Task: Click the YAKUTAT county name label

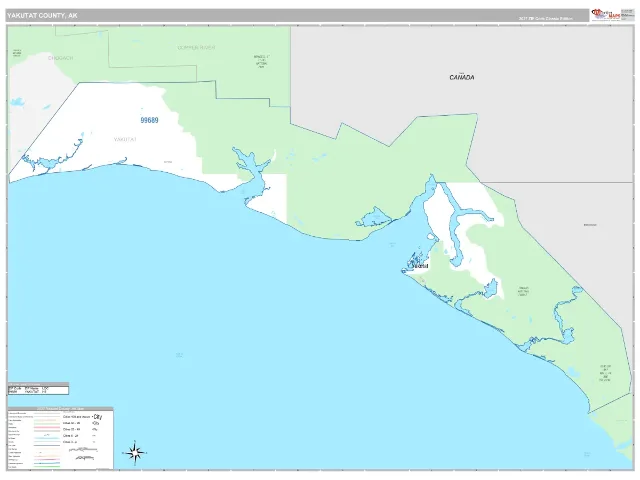Action: pyautogui.click(x=125, y=139)
